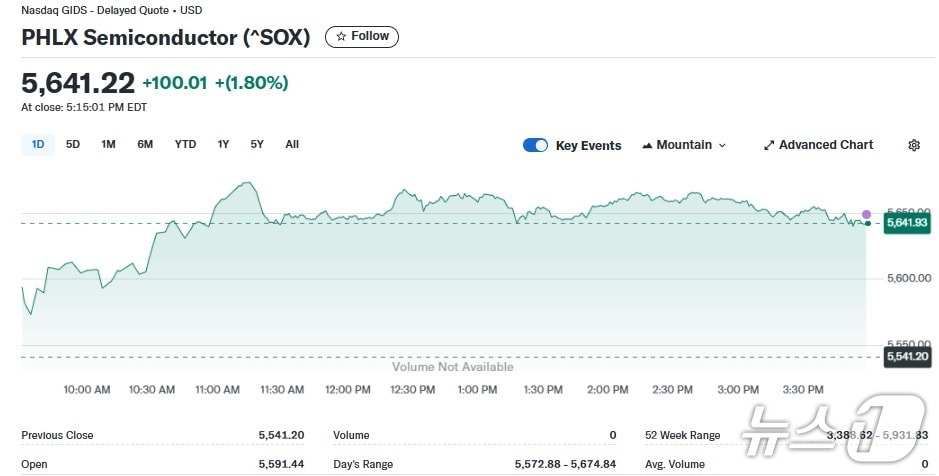Show the 5Y chart range
This screenshot has height=476, width=939.
click(x=257, y=144)
